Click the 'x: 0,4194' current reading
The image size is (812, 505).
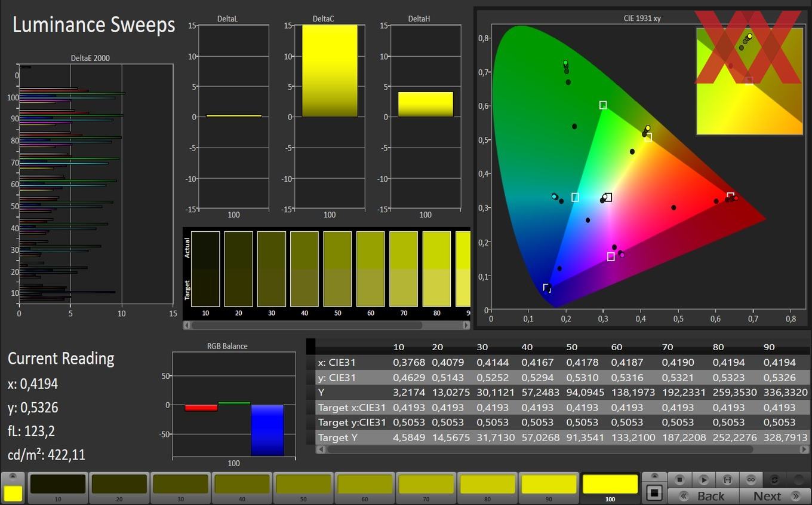point(33,384)
